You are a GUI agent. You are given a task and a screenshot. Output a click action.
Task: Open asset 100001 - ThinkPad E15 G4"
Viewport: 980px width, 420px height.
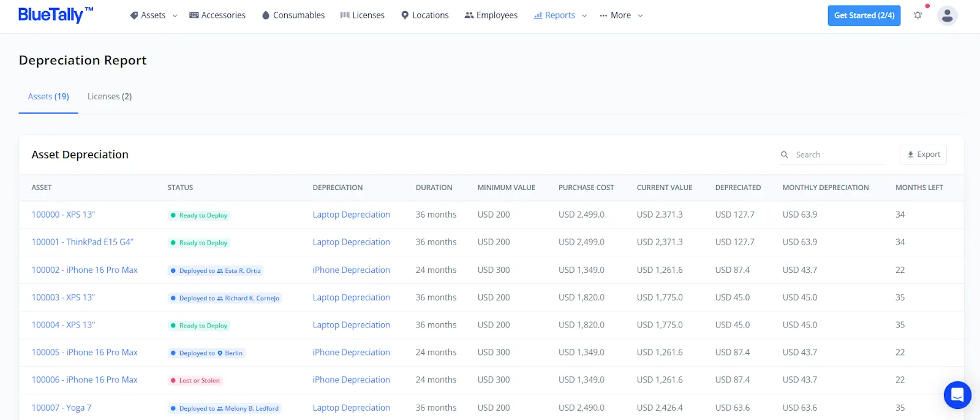82,242
